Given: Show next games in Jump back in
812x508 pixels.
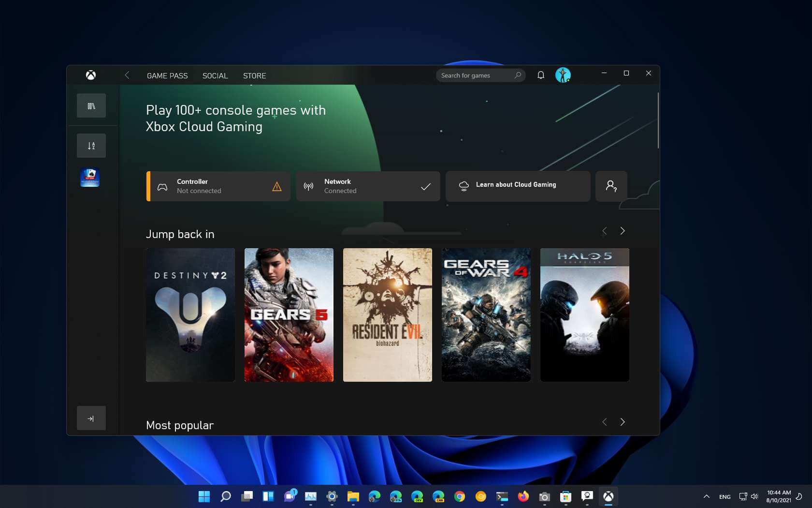Looking at the screenshot, I should tap(623, 231).
